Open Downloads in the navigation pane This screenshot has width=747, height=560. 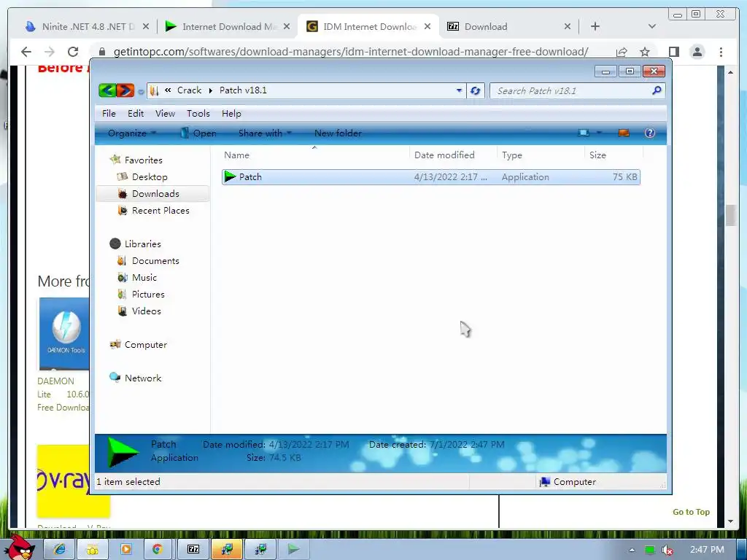pos(155,194)
